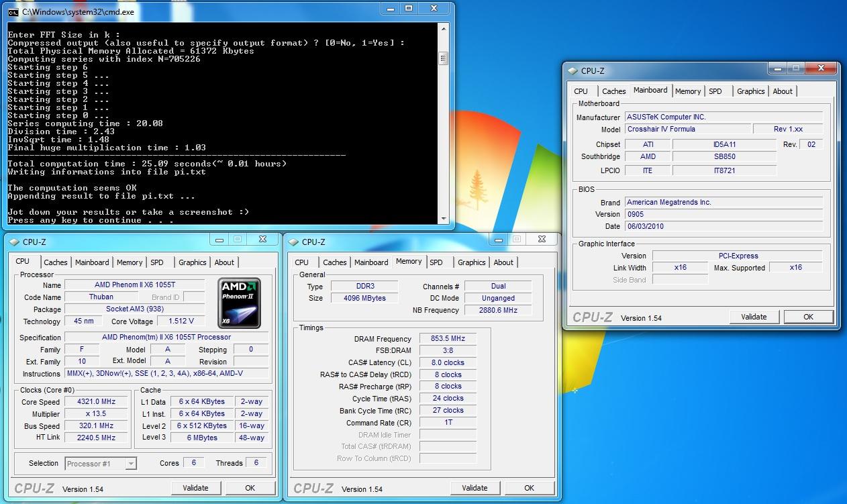Switch to Memory tab in CPU window
This screenshot has height=504, width=847.
tap(130, 262)
